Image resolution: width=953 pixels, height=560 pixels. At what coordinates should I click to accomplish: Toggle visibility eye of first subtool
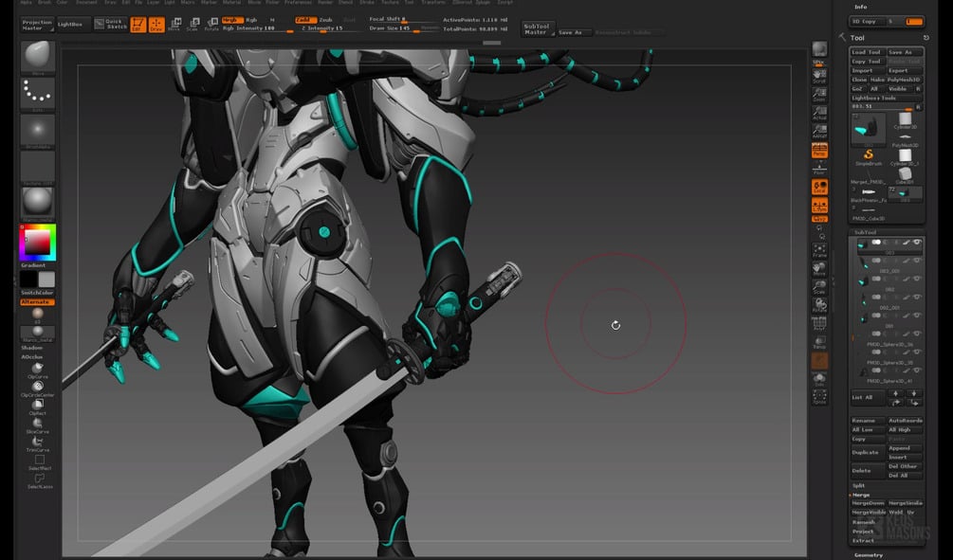917,243
